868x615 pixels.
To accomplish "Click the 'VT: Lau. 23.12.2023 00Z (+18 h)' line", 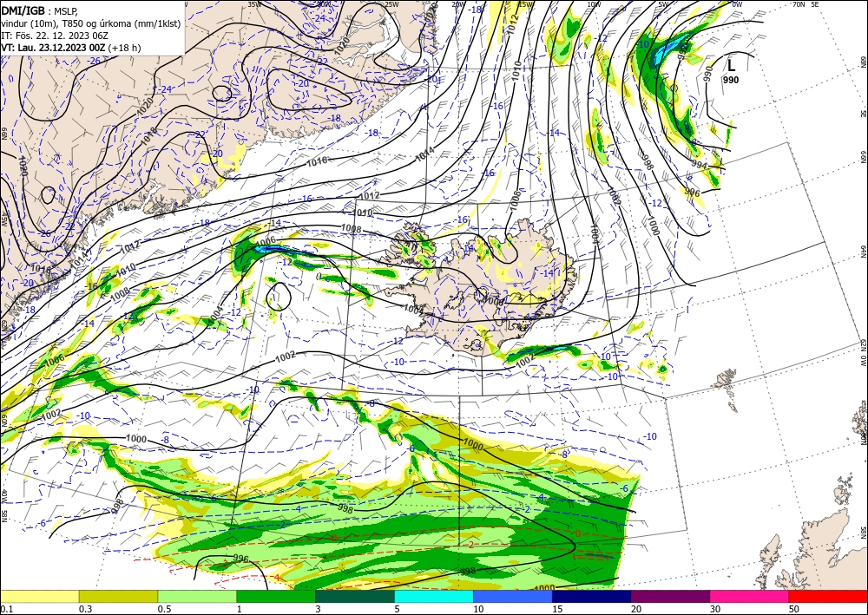I will [x=71, y=48].
